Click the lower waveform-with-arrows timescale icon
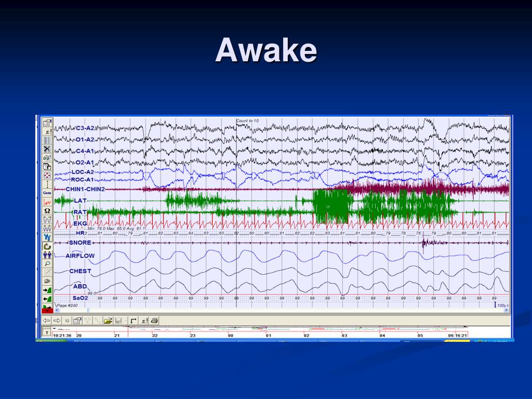The height and width of the screenshot is (399, 532). (47, 229)
